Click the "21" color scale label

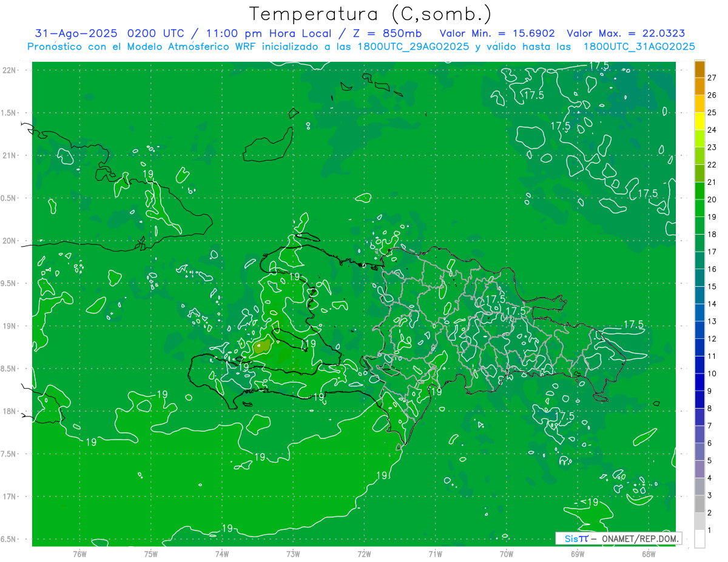[712, 182]
